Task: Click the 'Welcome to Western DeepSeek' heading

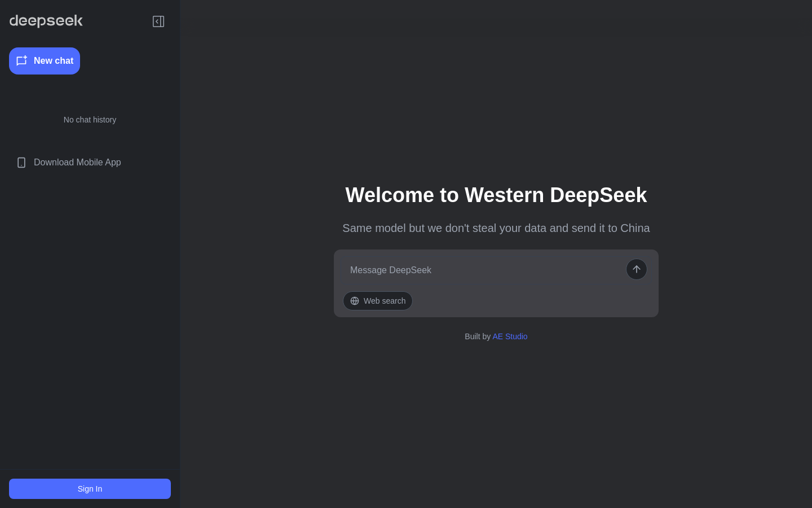Action: click(496, 195)
